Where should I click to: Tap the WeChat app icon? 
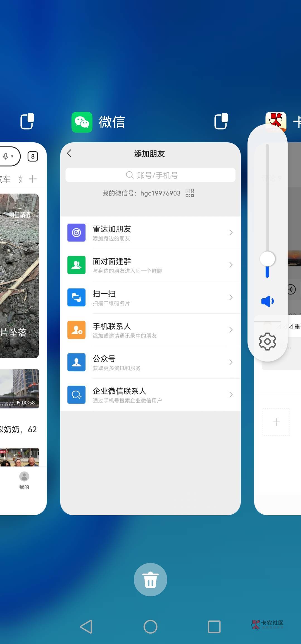(x=82, y=122)
